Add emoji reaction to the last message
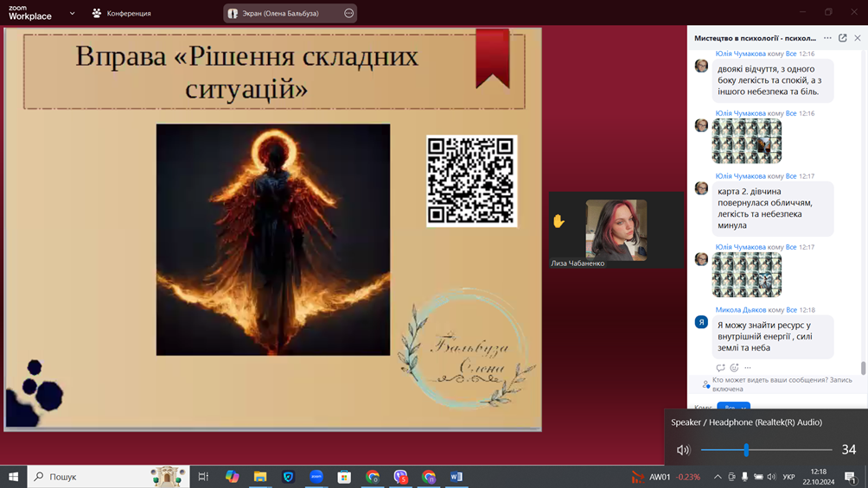 click(734, 368)
